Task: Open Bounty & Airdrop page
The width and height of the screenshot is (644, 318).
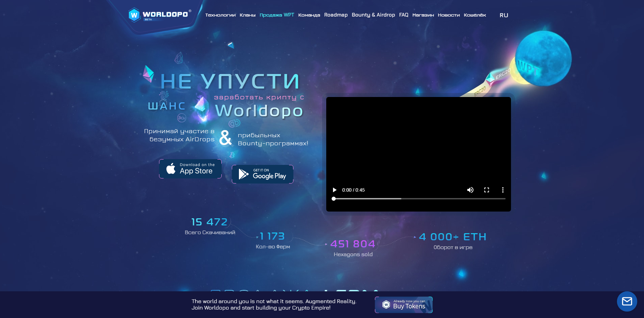Action: coord(373,15)
